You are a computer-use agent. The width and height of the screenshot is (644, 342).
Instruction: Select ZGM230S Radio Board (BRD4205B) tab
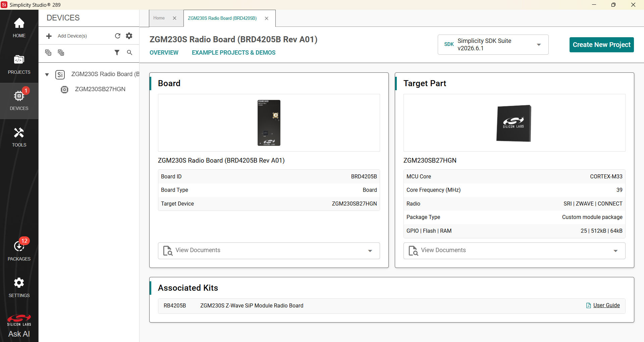[222, 18]
